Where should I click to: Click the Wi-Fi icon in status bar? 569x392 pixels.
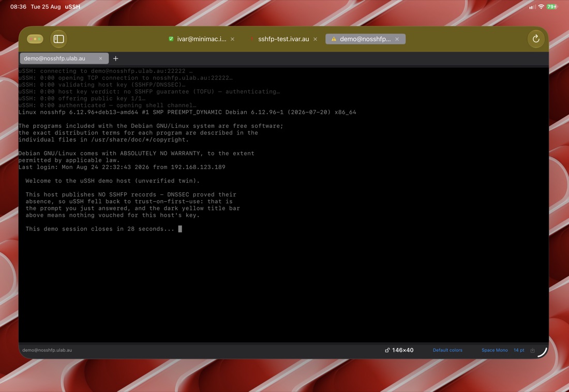point(541,7)
